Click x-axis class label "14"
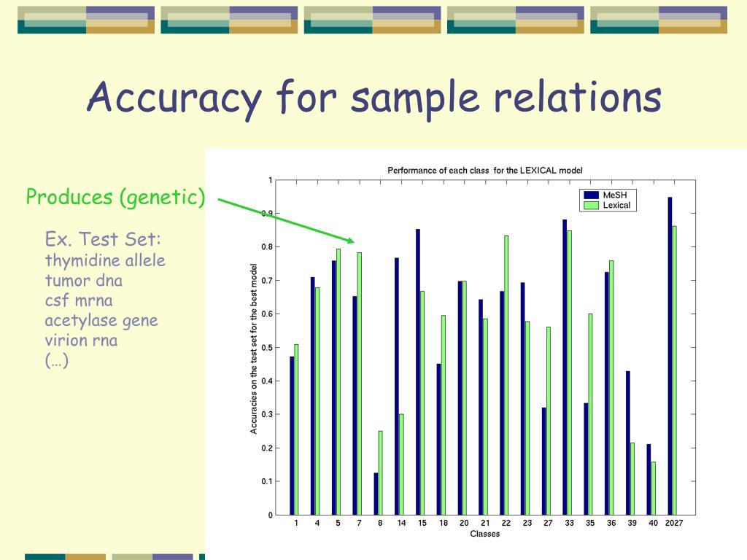747x560 pixels. 402,523
